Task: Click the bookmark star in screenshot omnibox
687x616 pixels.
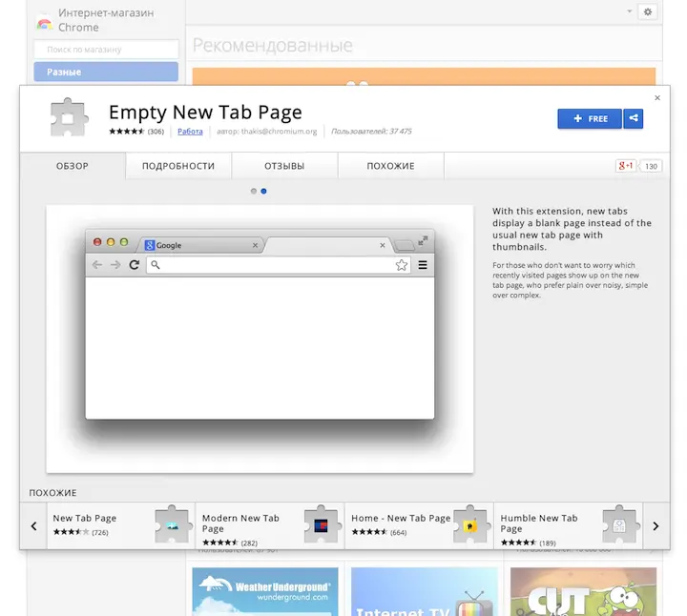Action: (x=402, y=265)
